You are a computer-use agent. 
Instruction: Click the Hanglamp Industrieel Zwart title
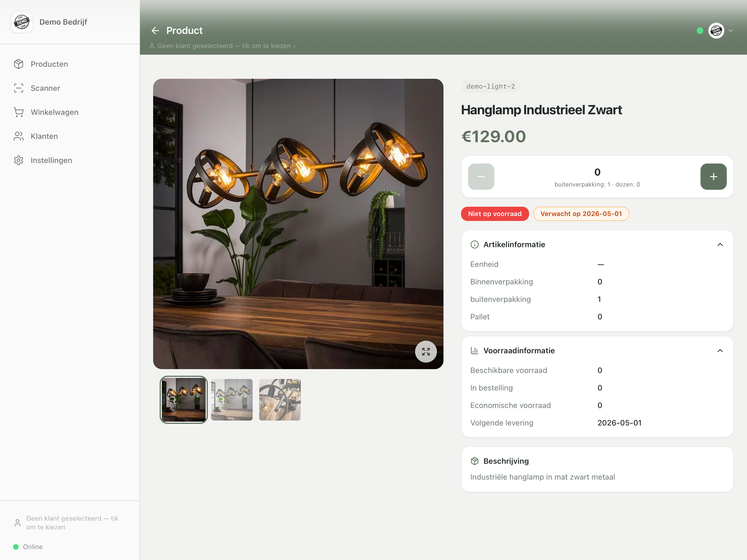[541, 110]
